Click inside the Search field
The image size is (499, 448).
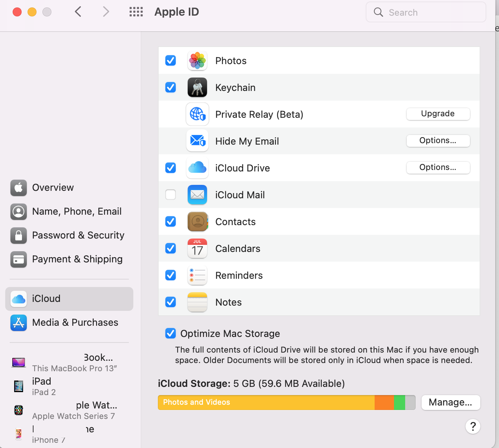point(426,12)
